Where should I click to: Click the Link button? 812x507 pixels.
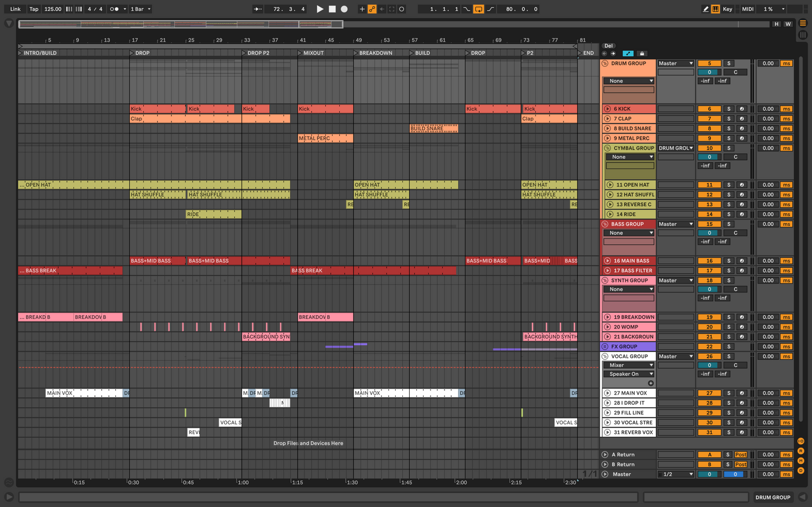pos(15,9)
